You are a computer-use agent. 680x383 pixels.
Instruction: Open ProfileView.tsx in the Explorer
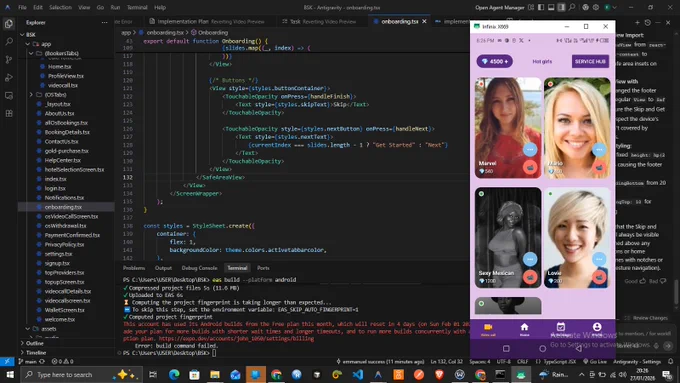click(x=65, y=76)
